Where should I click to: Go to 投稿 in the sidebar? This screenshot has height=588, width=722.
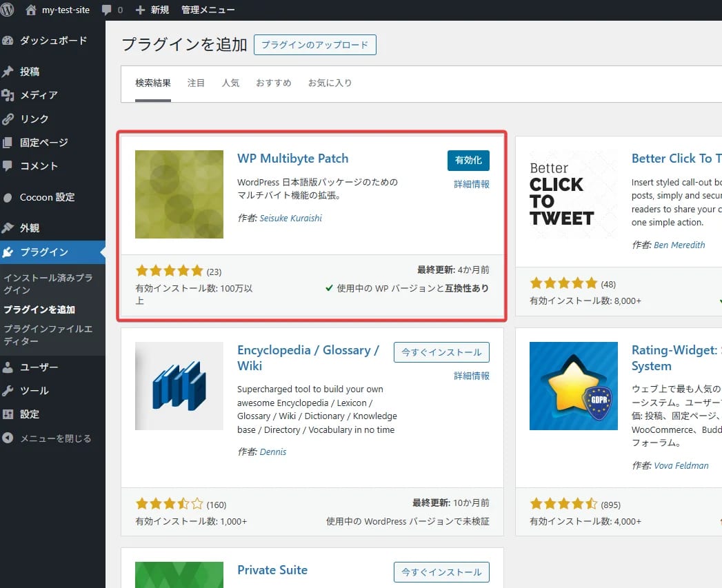pos(30,72)
